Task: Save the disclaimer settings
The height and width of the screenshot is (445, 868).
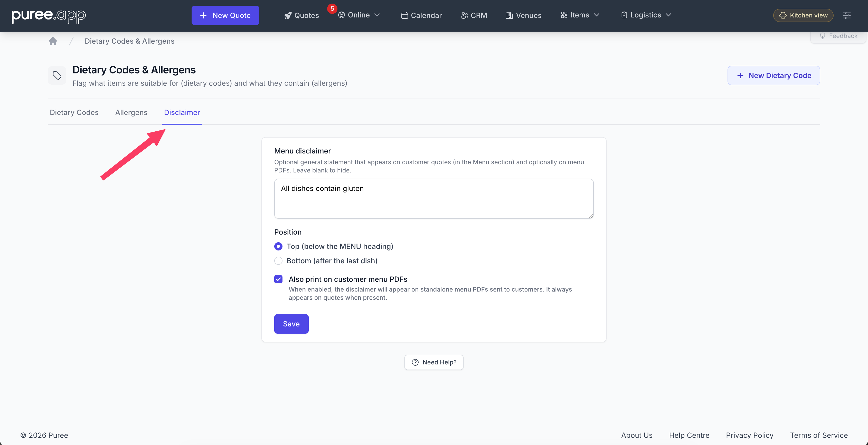Action: tap(291, 324)
